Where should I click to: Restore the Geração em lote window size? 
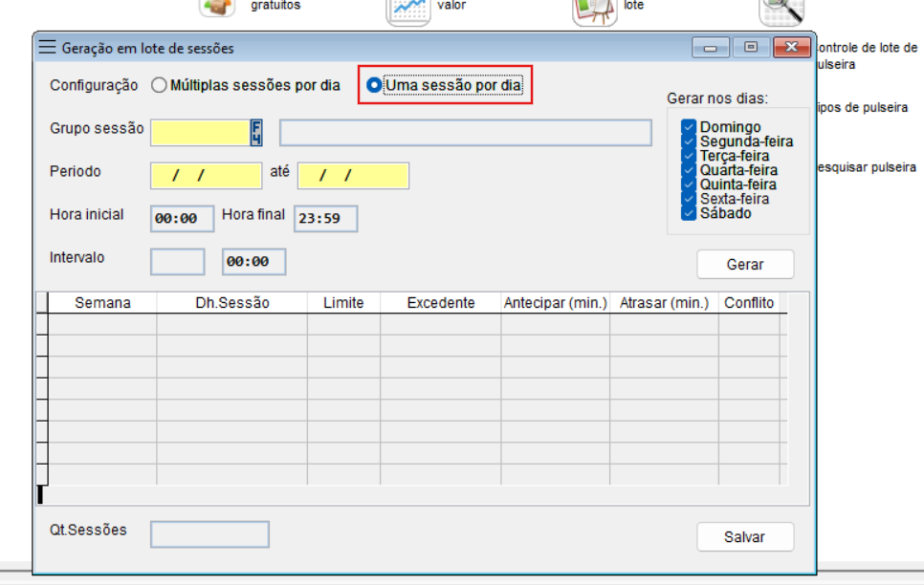(750, 48)
